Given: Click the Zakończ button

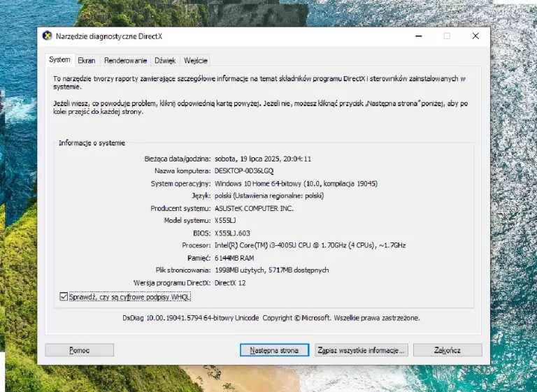Looking at the screenshot, I should (447, 350).
